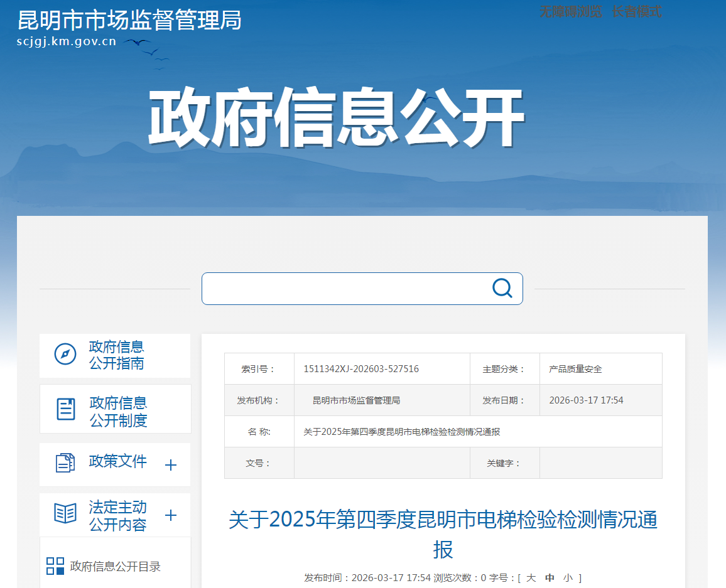Enable 长者模式 in the top bar
Image resolution: width=726 pixels, height=588 pixels.
pyautogui.click(x=637, y=11)
